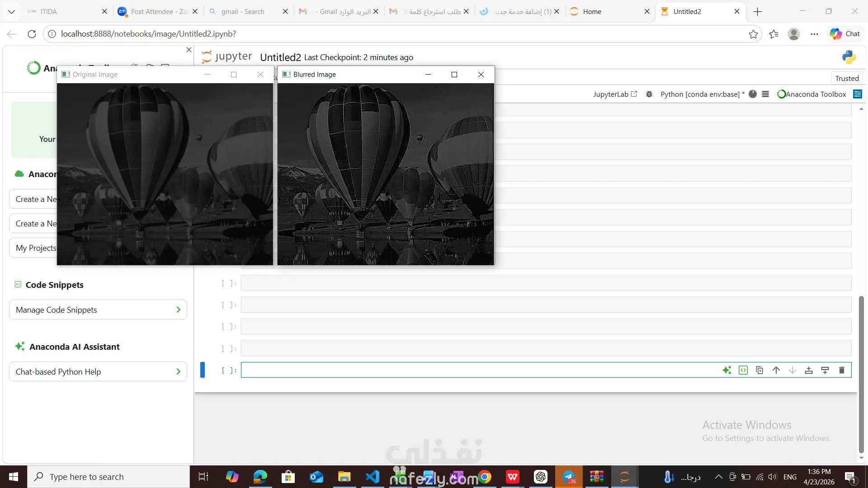The height and width of the screenshot is (488, 868).
Task: Open the Windows Start menu
Action: (14, 477)
